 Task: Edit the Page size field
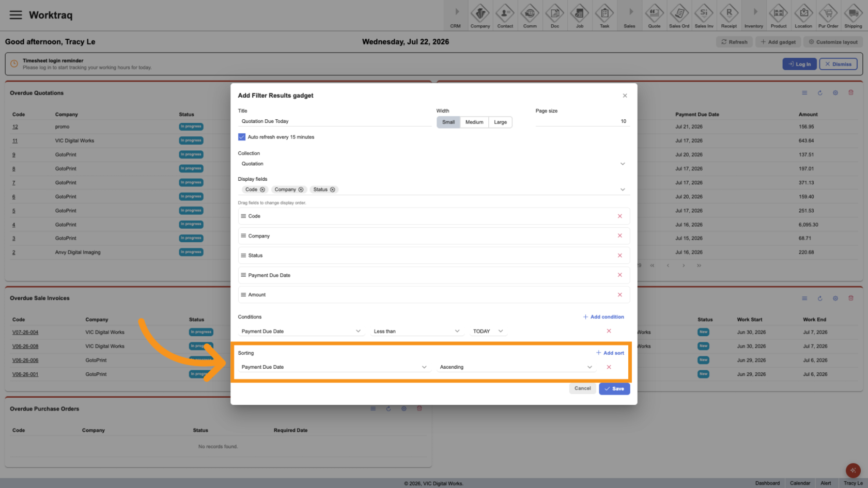pos(583,121)
